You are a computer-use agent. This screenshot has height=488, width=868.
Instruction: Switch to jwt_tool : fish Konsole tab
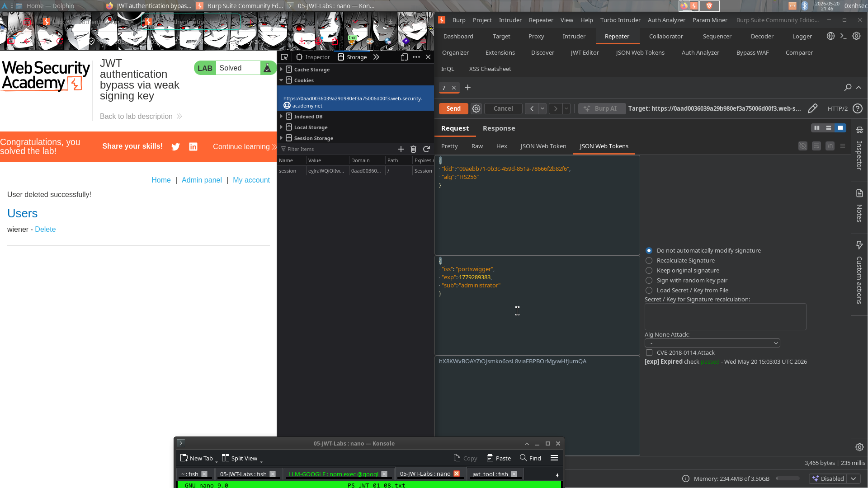[x=490, y=474]
